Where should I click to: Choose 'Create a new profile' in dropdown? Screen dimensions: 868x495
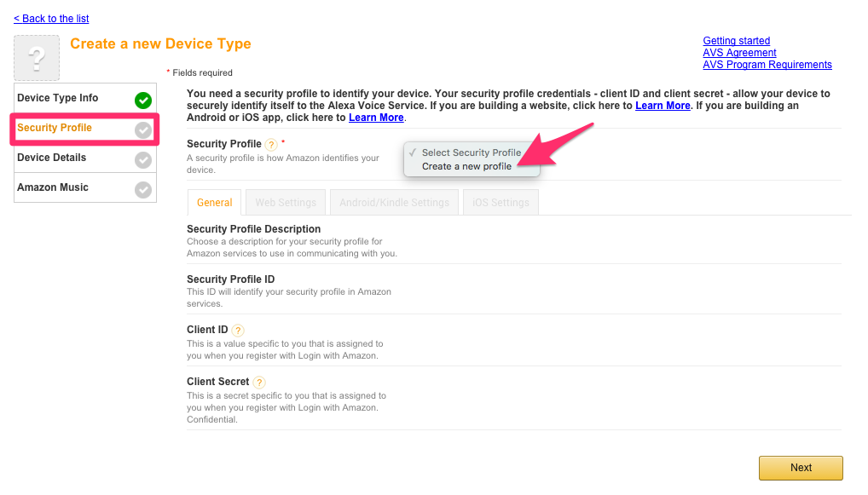(x=466, y=166)
